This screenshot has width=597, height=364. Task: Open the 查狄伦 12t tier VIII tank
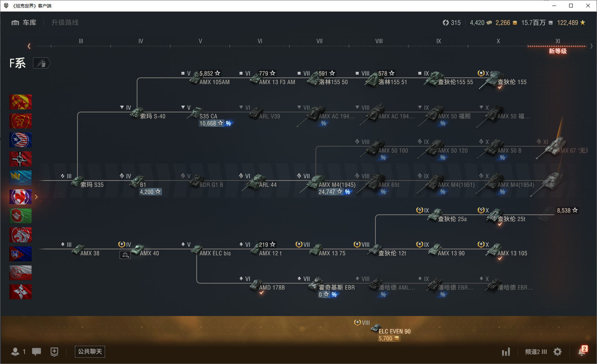pyautogui.click(x=387, y=249)
